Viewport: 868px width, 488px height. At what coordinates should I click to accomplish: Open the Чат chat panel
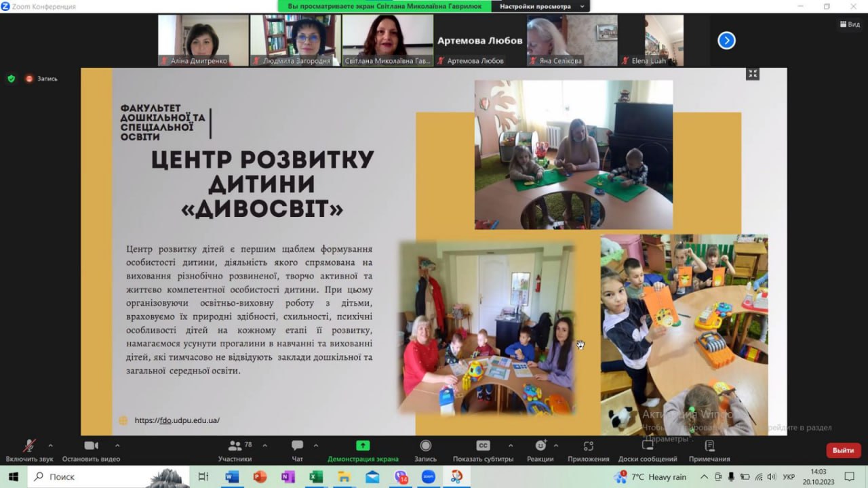[x=297, y=451]
